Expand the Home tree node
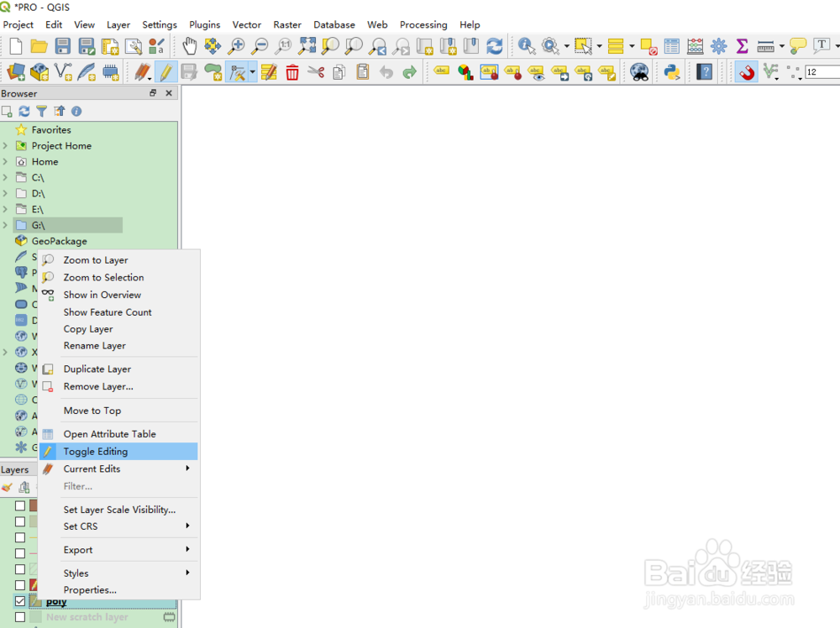 click(x=5, y=162)
